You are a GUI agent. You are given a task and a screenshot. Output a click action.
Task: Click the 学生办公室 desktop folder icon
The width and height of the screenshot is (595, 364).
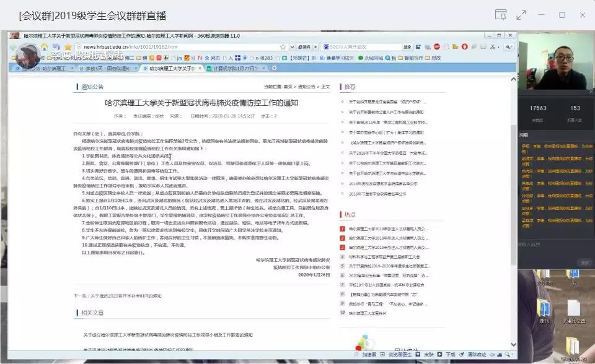pyautogui.click(x=573, y=310)
